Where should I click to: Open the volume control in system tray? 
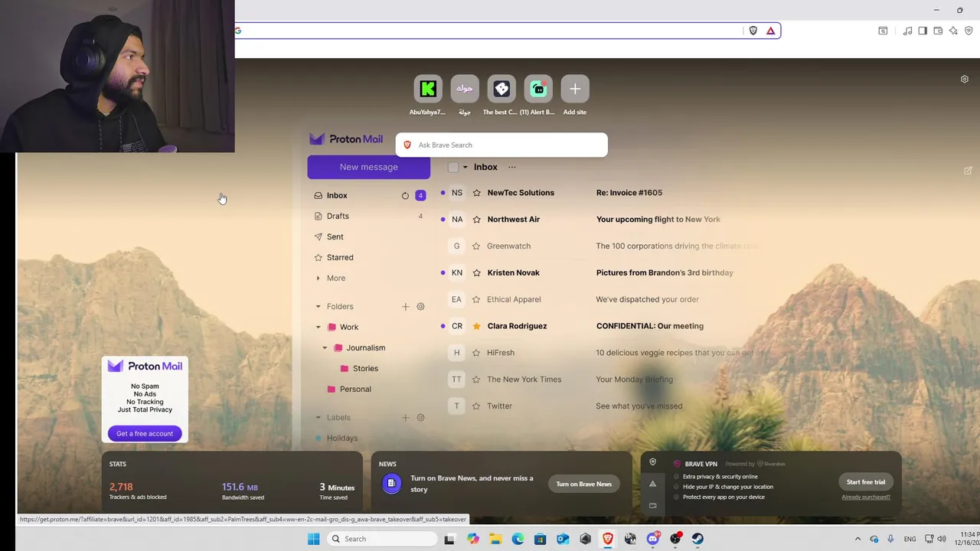(x=942, y=539)
